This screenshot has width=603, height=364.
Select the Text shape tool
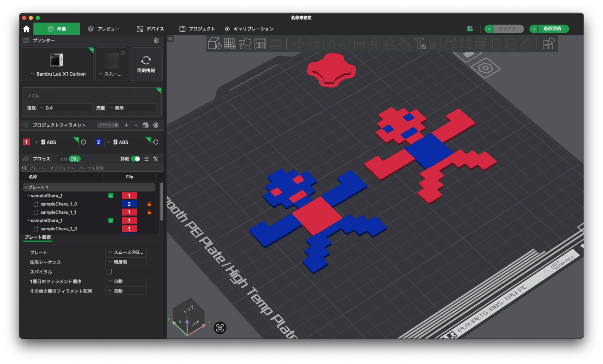click(420, 44)
